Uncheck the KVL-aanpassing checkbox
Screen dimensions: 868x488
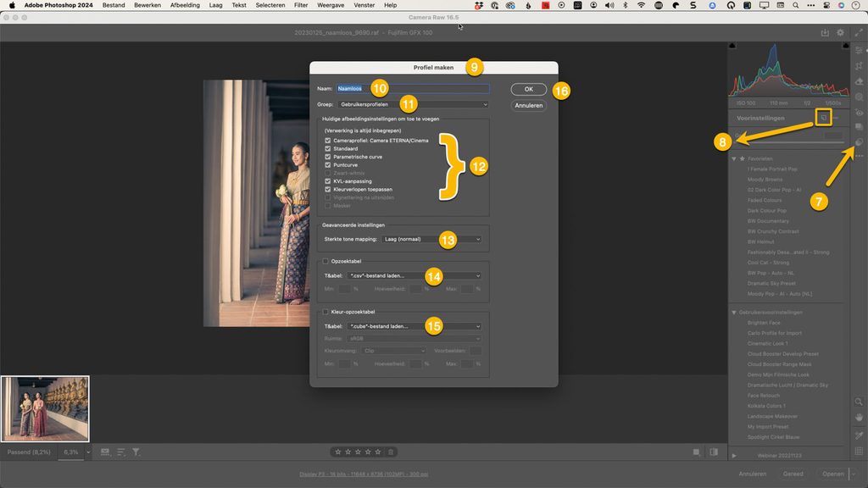coord(328,181)
